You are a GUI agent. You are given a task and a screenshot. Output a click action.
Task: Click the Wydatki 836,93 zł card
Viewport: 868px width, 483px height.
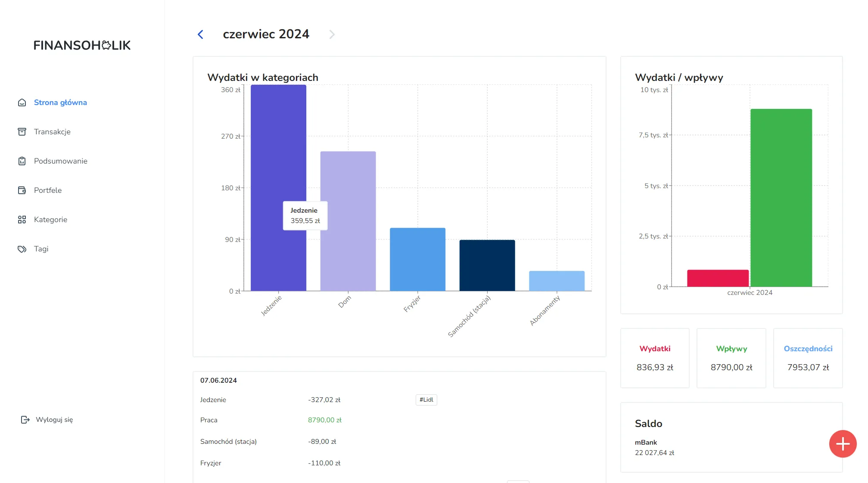(x=655, y=358)
